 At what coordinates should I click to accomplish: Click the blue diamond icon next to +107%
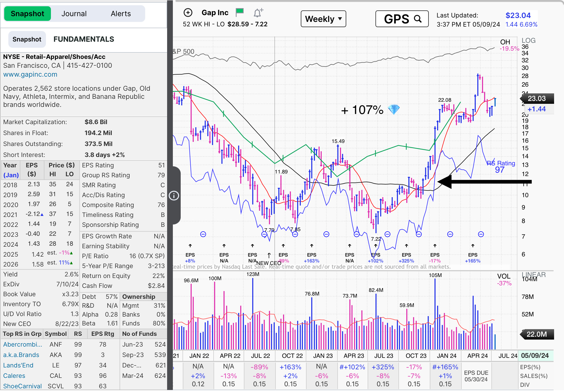pos(393,110)
